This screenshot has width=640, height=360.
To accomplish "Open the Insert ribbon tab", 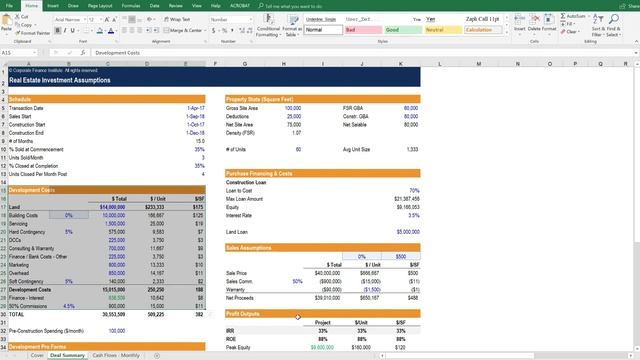I will (53, 6).
